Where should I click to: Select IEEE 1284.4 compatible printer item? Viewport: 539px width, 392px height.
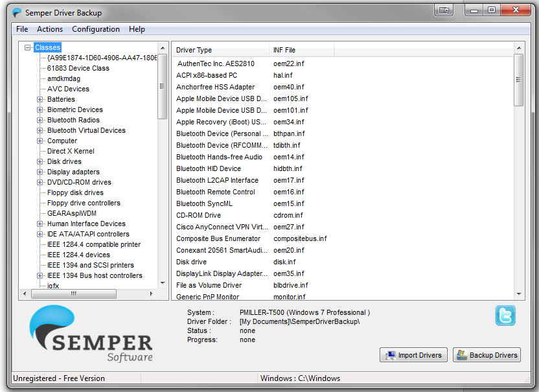point(94,244)
